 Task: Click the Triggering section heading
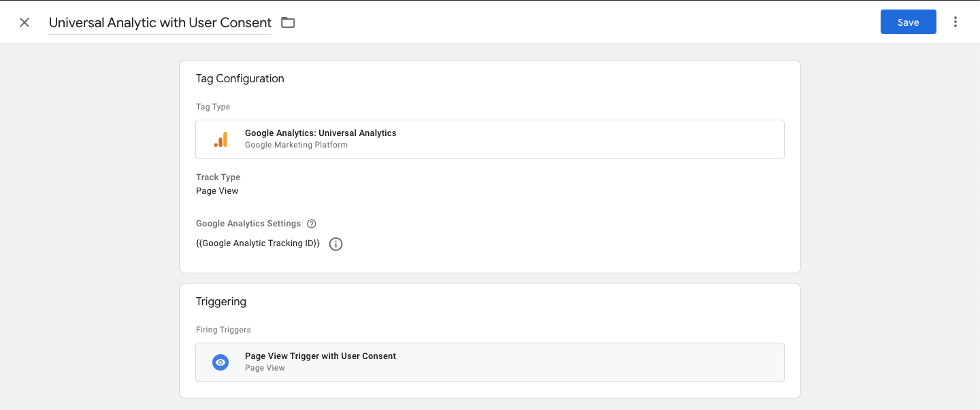tap(221, 301)
